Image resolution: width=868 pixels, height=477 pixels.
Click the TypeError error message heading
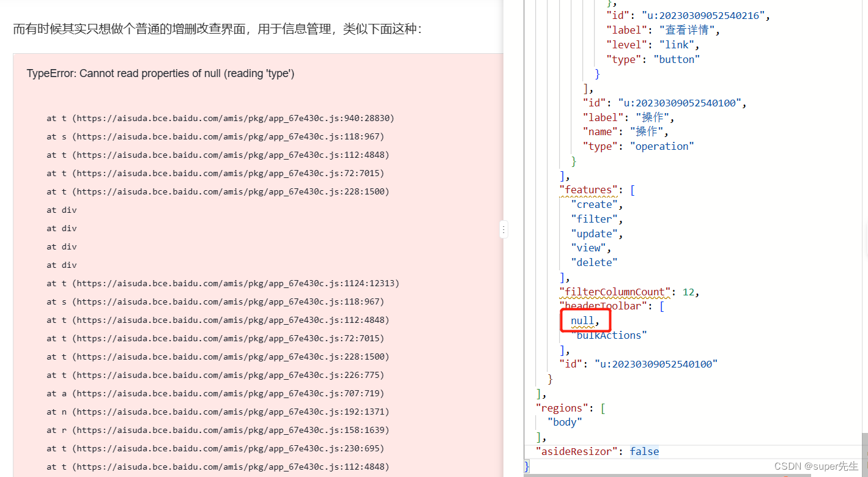(160, 73)
